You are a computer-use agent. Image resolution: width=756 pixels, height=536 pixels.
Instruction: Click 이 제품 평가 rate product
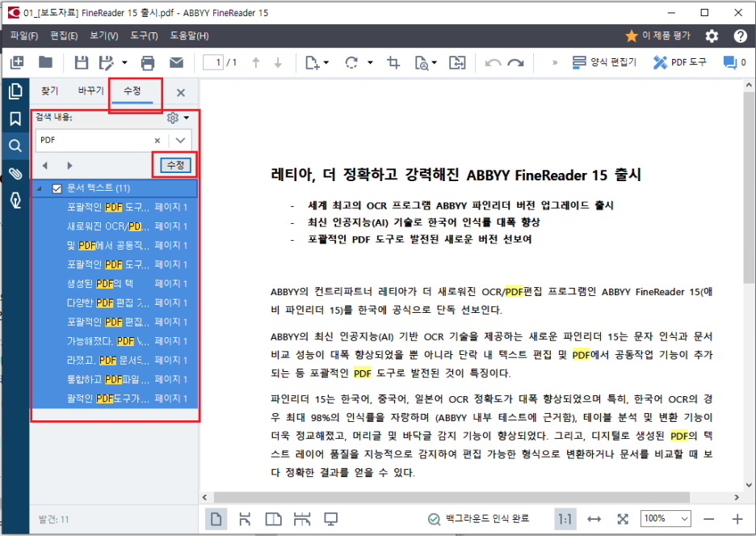click(657, 36)
